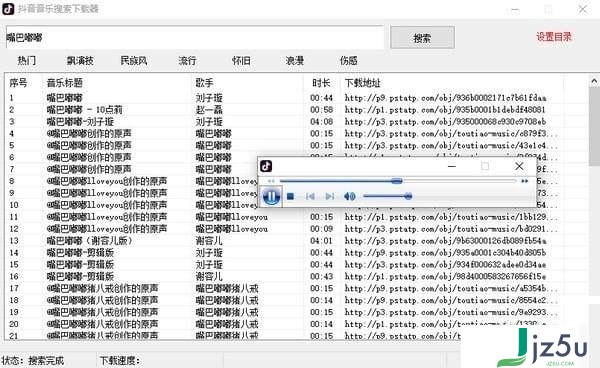The width and height of the screenshot is (600, 368).
Task: Mute the player volume speaker icon
Action: (x=349, y=197)
